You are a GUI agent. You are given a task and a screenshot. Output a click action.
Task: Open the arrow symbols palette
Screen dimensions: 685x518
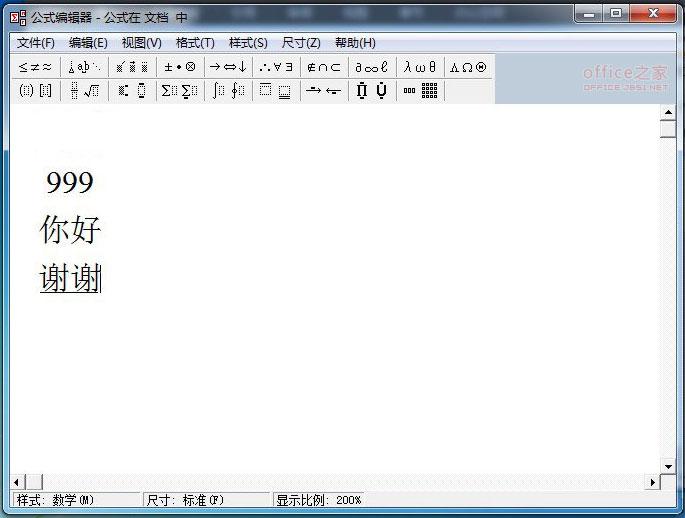228,67
